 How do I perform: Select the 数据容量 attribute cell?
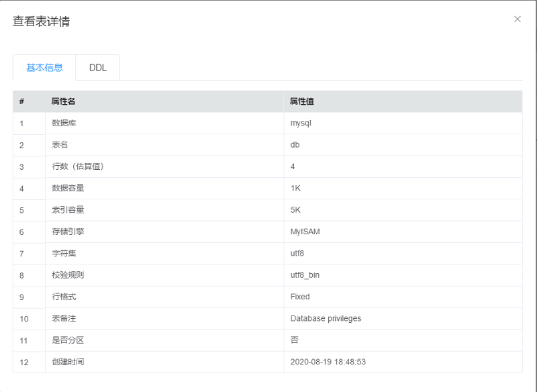[164, 189]
